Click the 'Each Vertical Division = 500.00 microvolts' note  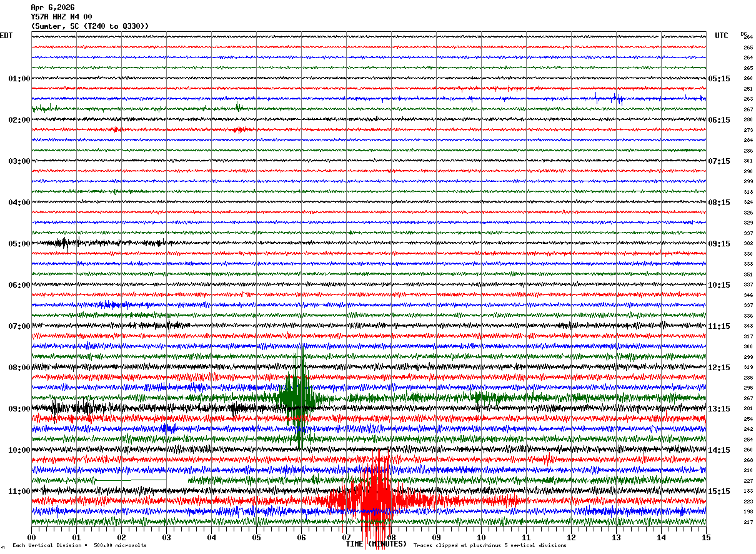point(79,545)
